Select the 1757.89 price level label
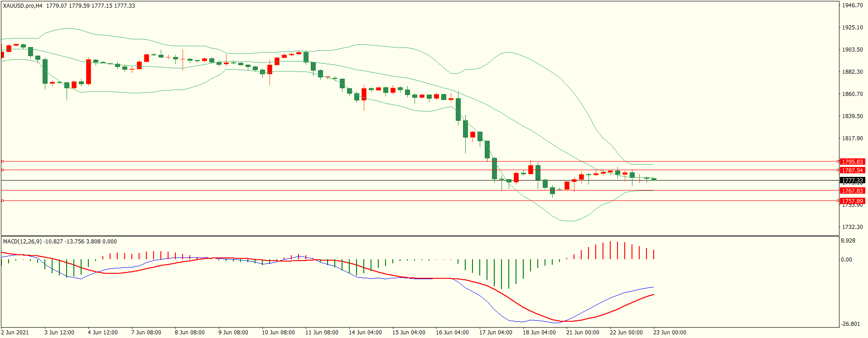Screen dimensions: 868x338 point(852,201)
